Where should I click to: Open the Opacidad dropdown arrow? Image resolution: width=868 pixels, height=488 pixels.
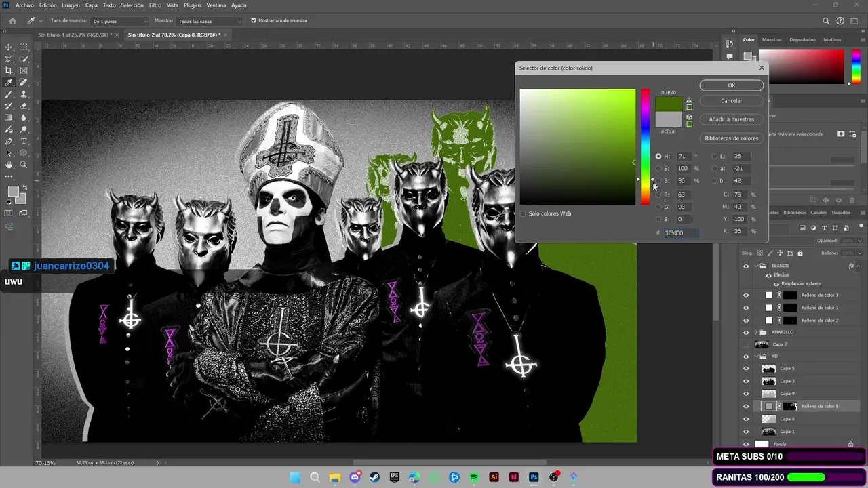click(x=859, y=241)
